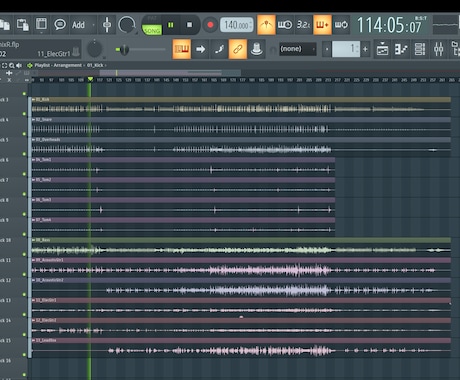Click the red record button
Screen dimensions: 460x380
(210, 25)
